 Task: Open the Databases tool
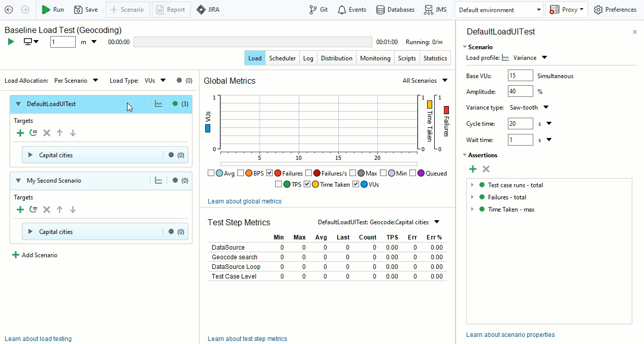click(x=380, y=10)
